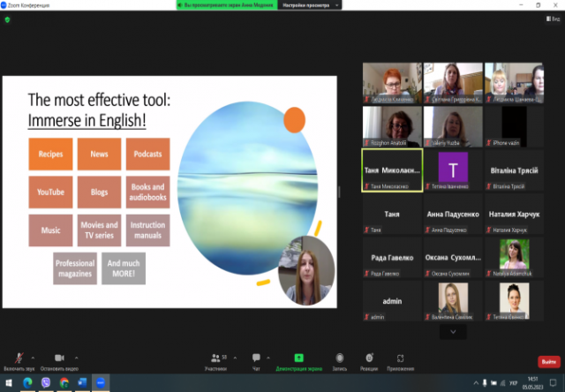Click muted mic icon on iPhone vazin tile
This screenshot has height=392, width=565.
[x=489, y=143]
